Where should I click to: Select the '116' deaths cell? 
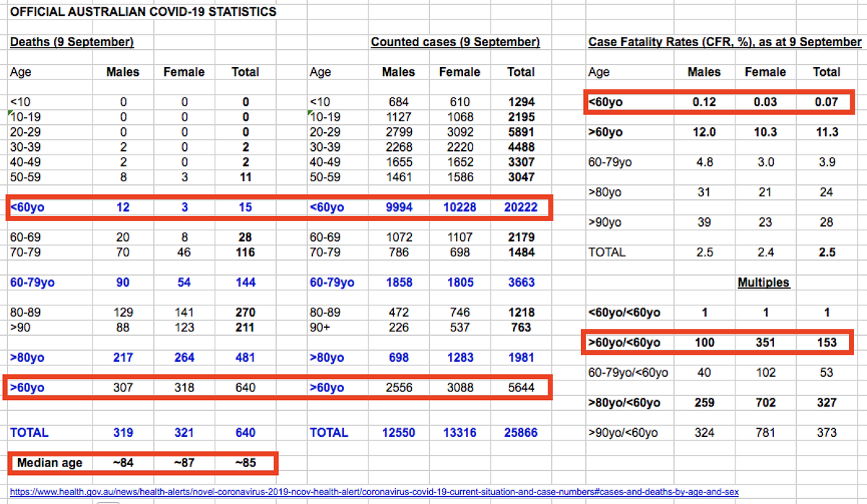pos(245,252)
